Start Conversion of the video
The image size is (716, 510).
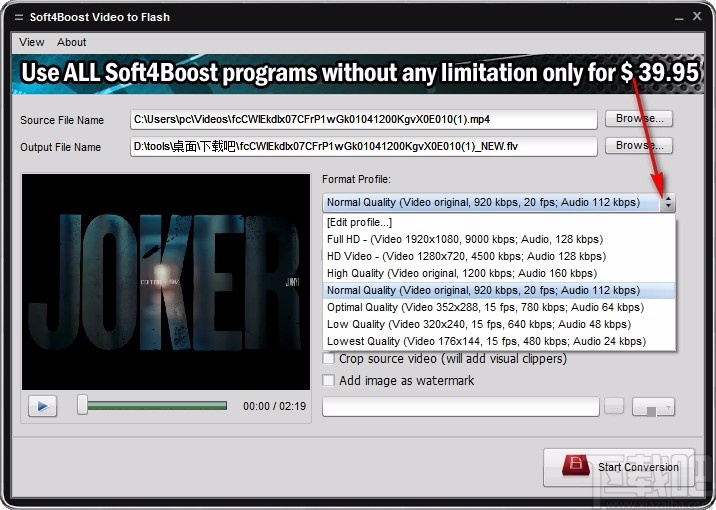coord(619,468)
